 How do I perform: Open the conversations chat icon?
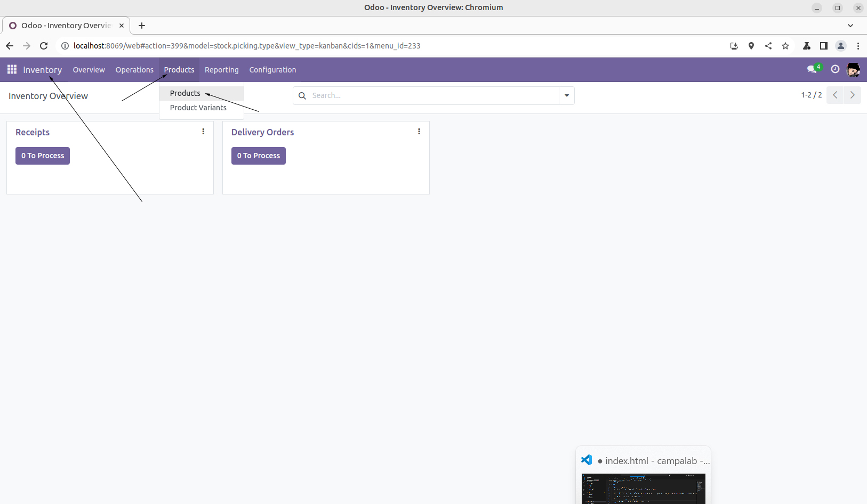[x=812, y=69]
